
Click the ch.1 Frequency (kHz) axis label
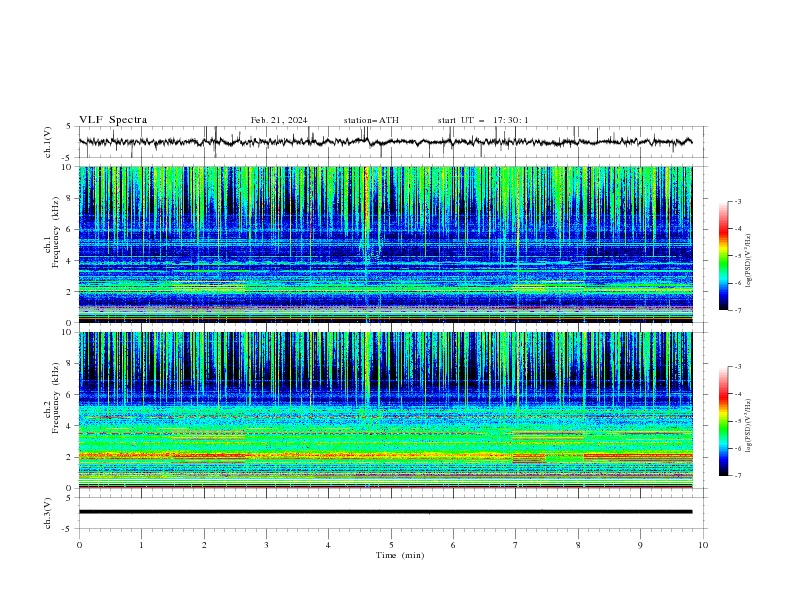tap(52, 233)
